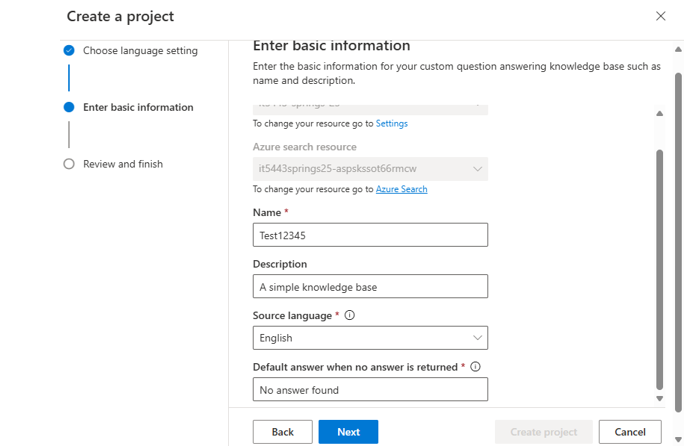Click the Default answer input field
This screenshot has width=698, height=448.
click(369, 390)
